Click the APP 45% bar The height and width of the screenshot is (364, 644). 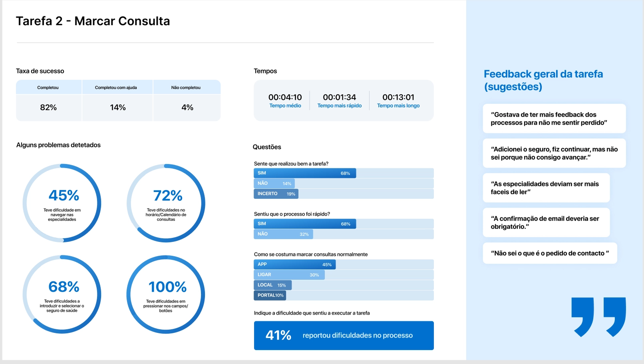coord(295,265)
